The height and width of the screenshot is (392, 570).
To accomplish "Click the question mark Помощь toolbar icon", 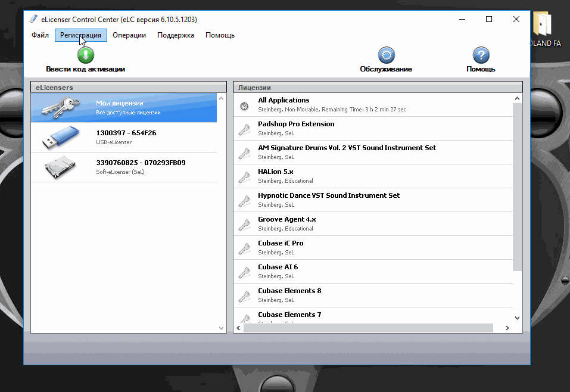I will click(481, 55).
